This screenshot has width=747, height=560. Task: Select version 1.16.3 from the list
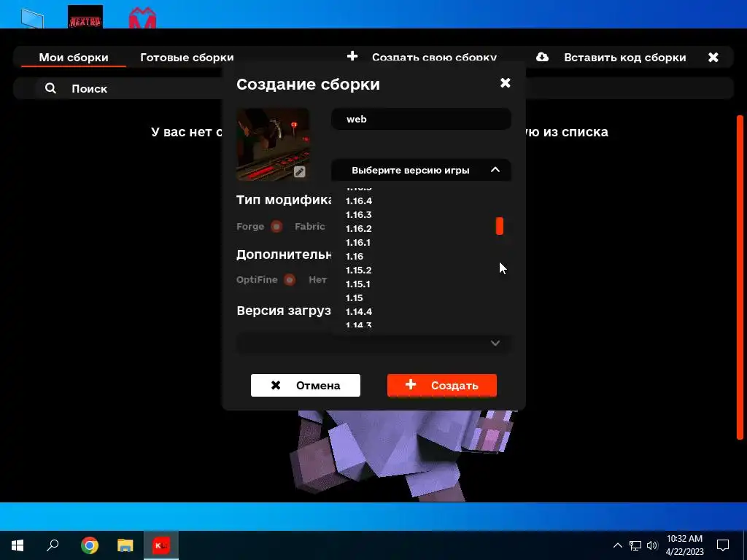pyautogui.click(x=359, y=215)
